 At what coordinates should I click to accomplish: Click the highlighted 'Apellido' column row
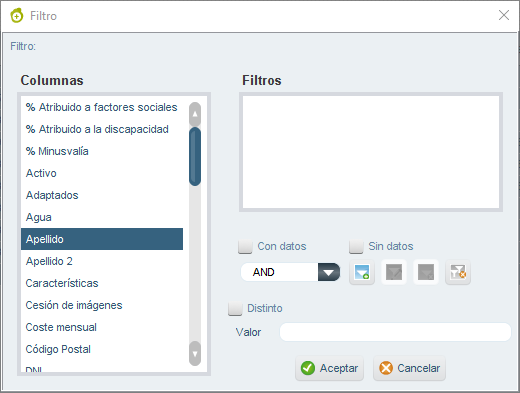(102, 239)
